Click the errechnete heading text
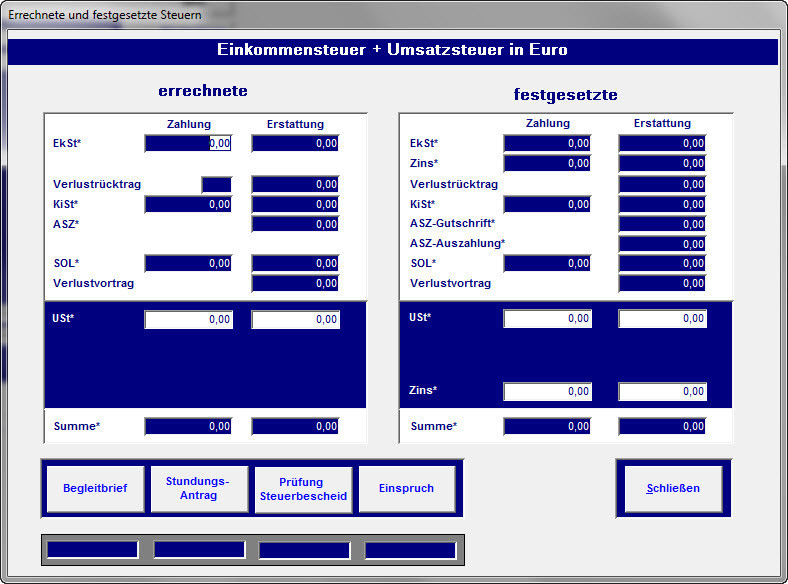This screenshot has height=584, width=788. click(x=203, y=91)
